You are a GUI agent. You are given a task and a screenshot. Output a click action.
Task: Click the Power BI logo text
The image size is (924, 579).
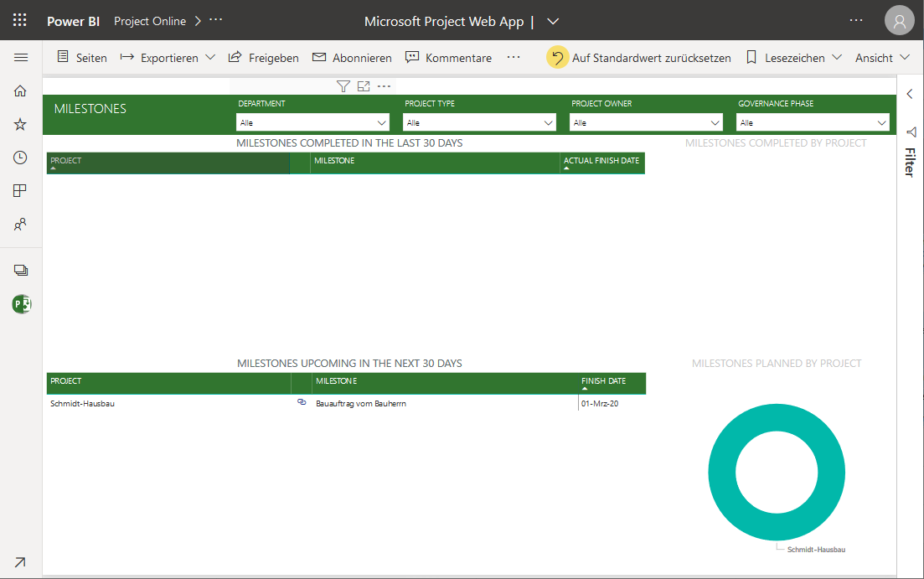[73, 21]
